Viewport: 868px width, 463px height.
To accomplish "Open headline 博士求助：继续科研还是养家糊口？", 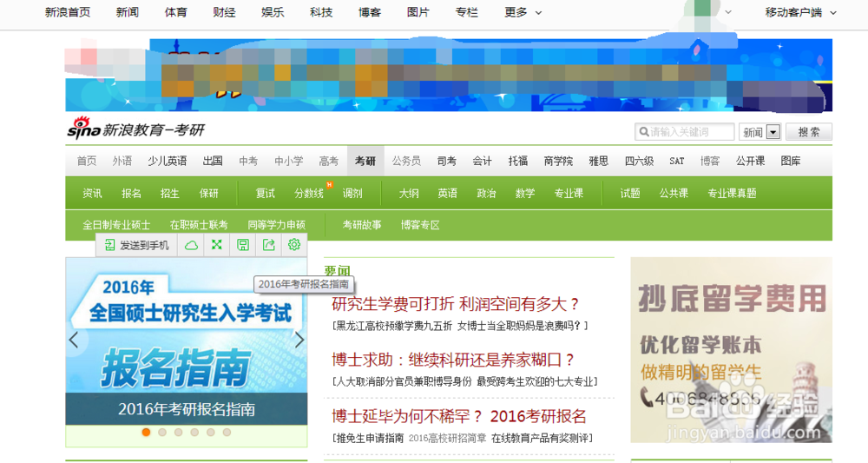I will tap(453, 360).
